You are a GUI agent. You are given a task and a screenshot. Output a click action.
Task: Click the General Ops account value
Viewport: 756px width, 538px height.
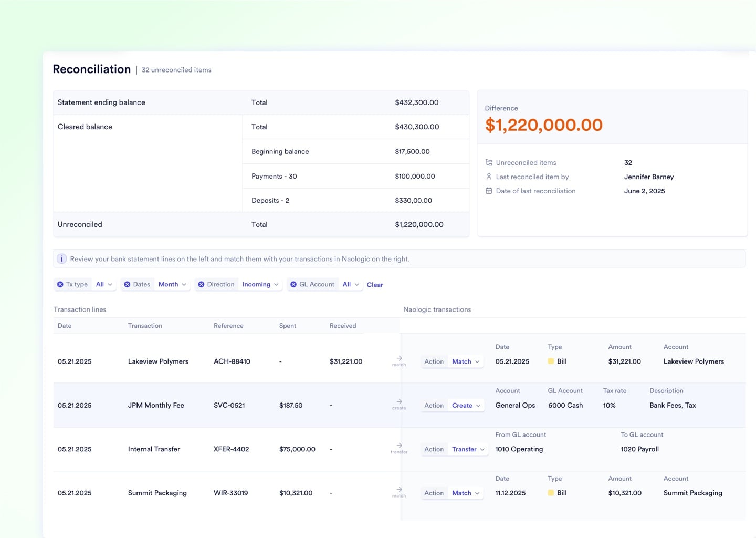(x=515, y=405)
